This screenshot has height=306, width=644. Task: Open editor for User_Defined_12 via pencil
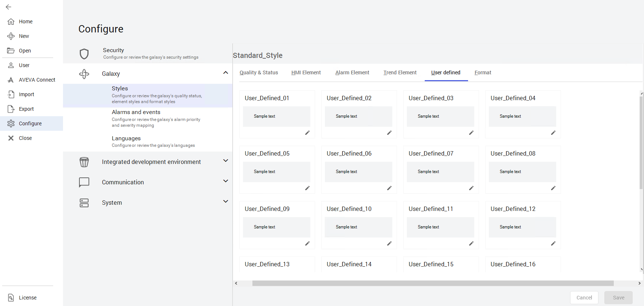click(553, 243)
